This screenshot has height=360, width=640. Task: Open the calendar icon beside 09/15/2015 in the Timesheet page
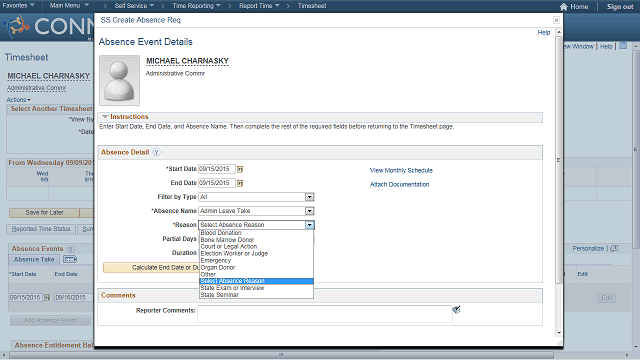tap(47, 298)
